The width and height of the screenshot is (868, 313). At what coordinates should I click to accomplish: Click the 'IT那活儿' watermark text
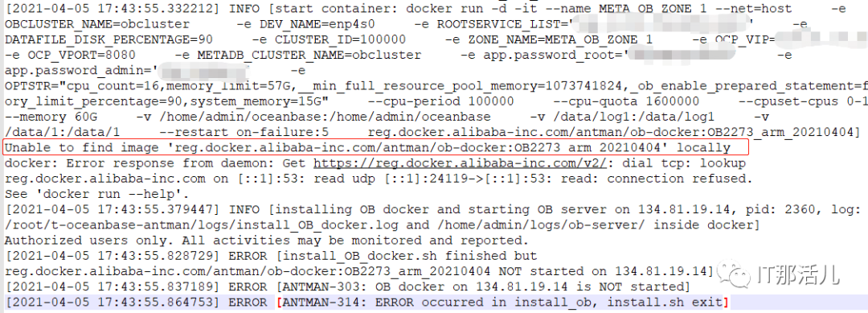(x=798, y=274)
